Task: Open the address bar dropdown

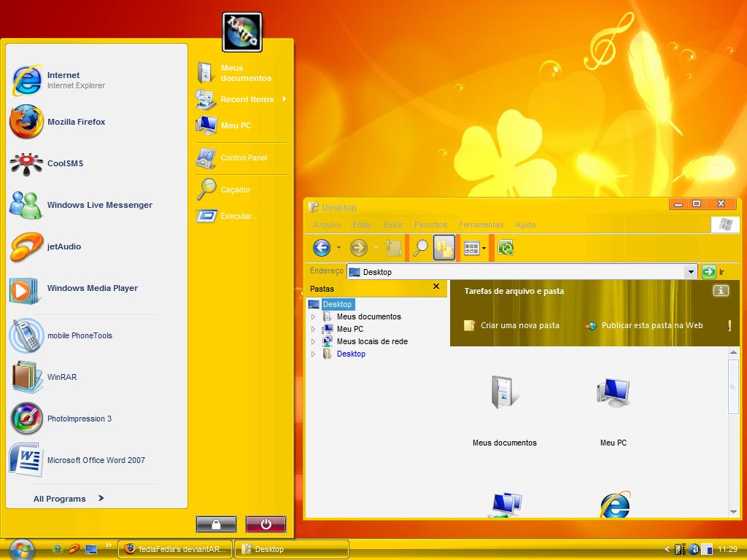Action: [691, 272]
